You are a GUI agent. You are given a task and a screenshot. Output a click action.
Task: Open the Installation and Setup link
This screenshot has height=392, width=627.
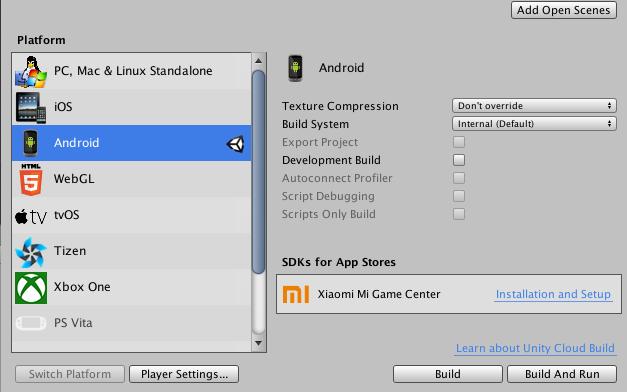point(553,294)
